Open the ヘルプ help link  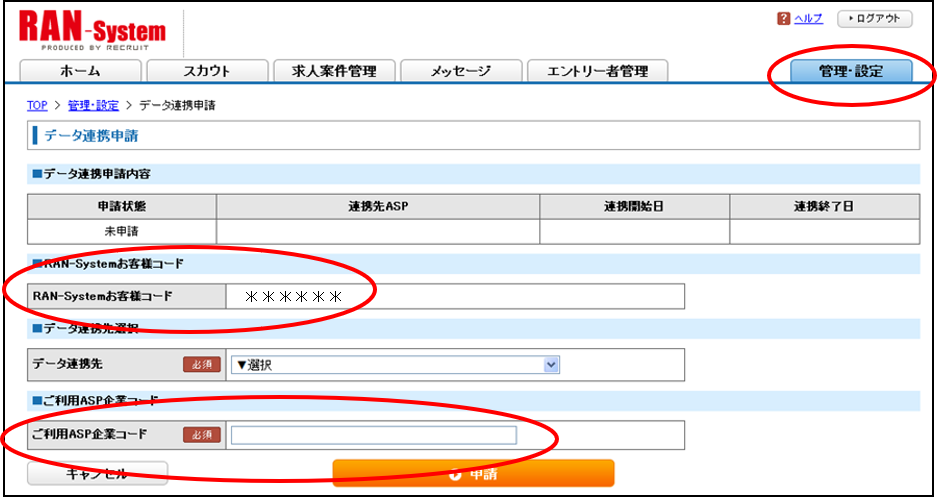tap(809, 19)
